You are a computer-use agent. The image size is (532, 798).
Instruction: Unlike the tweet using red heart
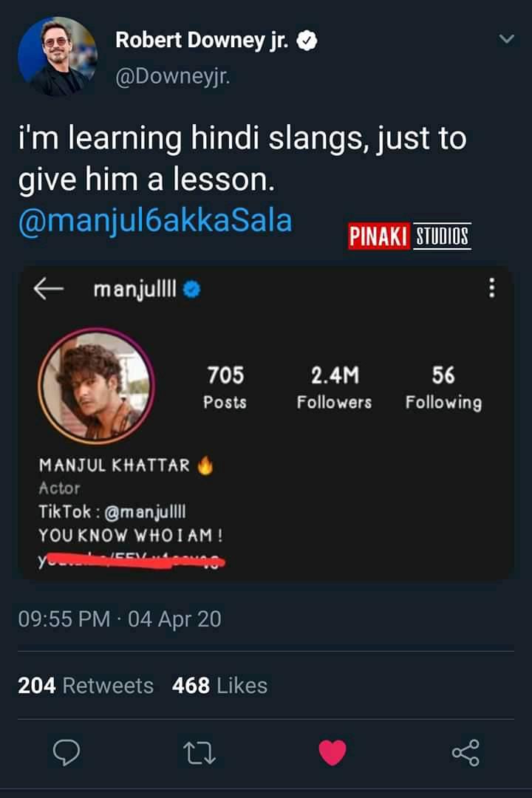point(332,753)
